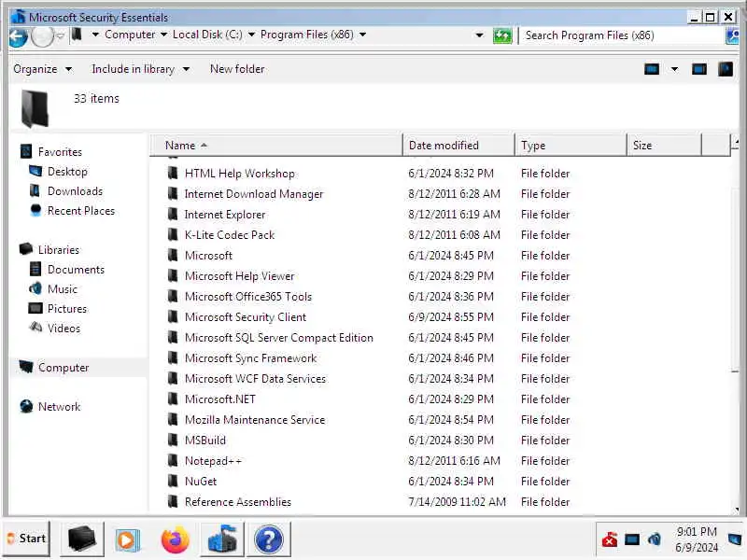Screen dimensions: 747x560
Task: Select Computer in the navigation pane
Action: (63, 368)
